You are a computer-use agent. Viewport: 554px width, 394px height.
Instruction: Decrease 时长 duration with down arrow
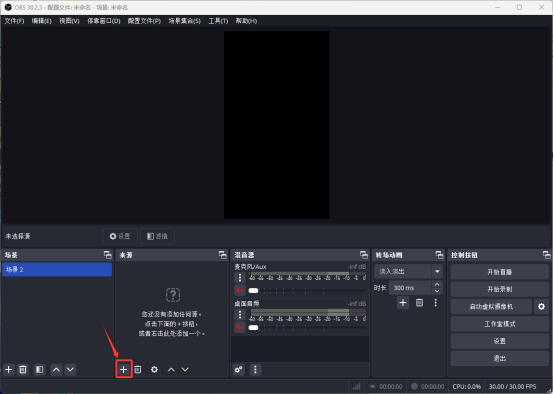(437, 291)
